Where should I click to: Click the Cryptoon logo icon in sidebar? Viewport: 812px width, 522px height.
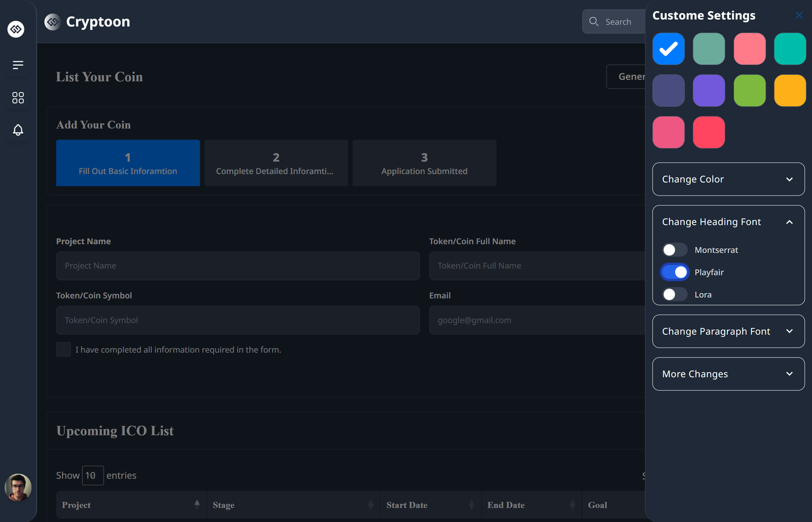point(16,29)
